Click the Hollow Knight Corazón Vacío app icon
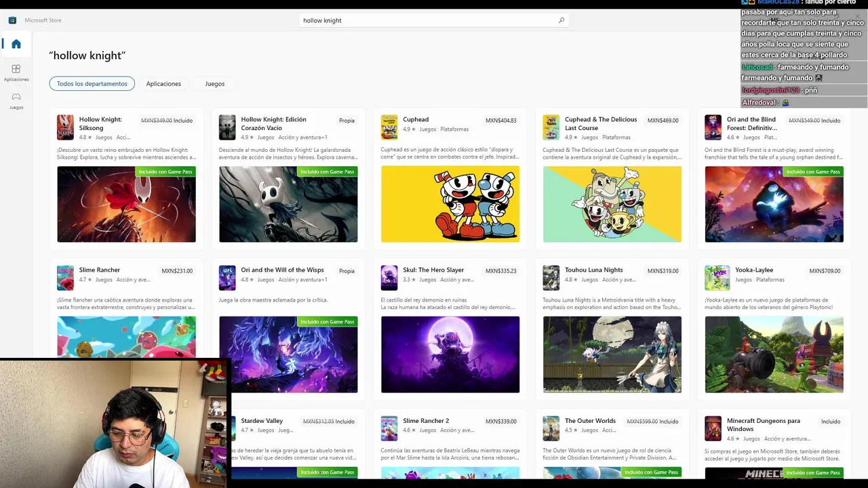868x488 pixels. click(227, 127)
